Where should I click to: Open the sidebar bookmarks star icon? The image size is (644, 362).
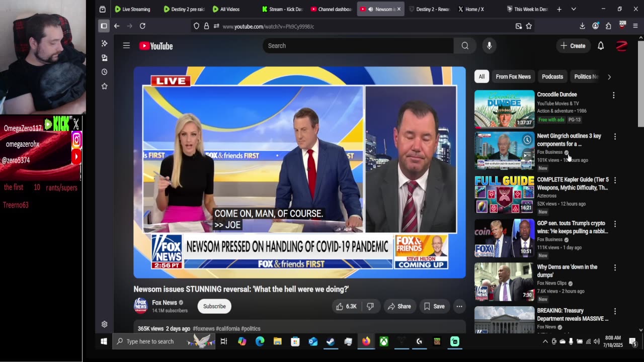tap(105, 86)
